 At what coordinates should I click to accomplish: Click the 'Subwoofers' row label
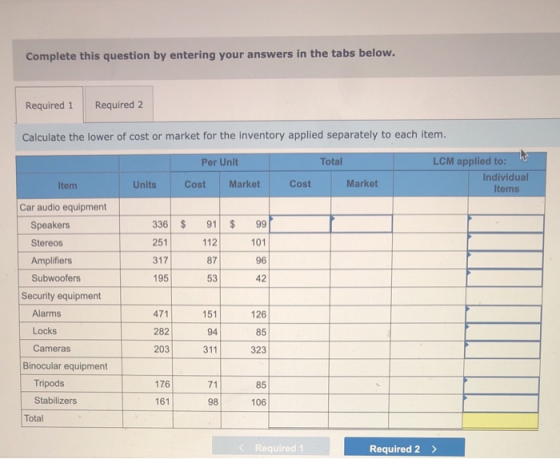(x=56, y=278)
